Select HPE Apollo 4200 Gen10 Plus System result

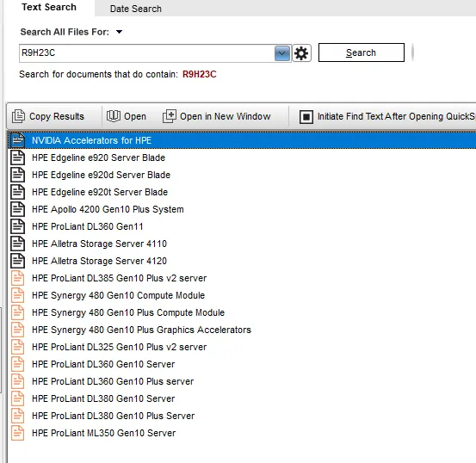[x=108, y=209]
